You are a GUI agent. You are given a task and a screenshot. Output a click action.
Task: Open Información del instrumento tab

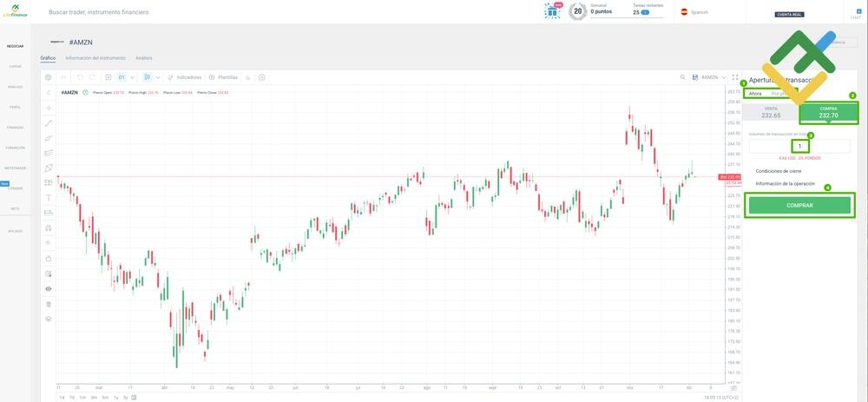coord(95,58)
